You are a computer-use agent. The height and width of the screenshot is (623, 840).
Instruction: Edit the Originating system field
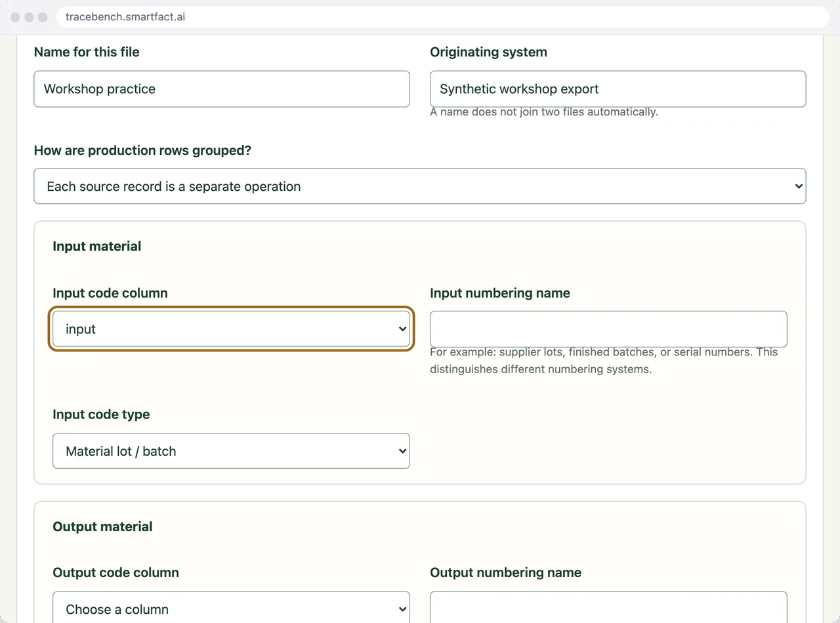[x=618, y=89]
